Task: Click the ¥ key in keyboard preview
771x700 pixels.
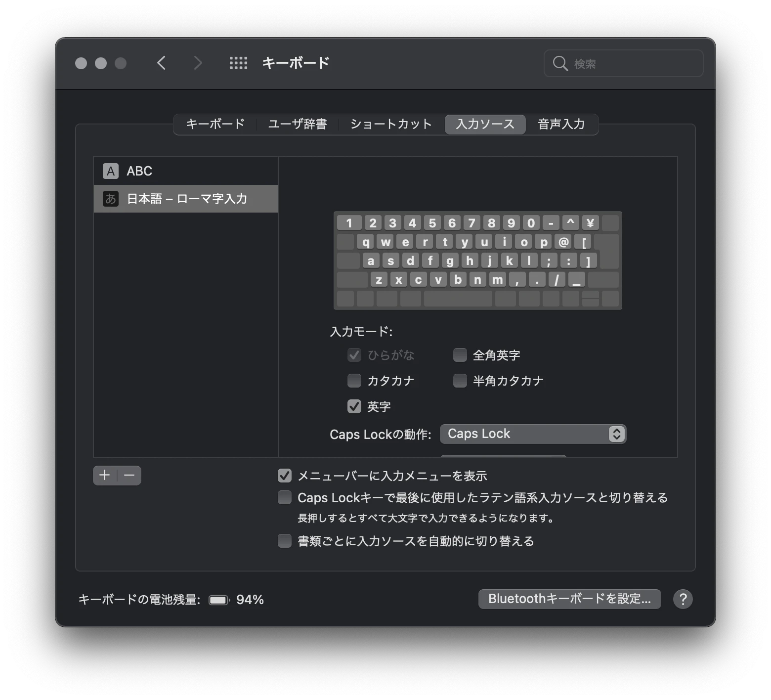Action: click(590, 223)
